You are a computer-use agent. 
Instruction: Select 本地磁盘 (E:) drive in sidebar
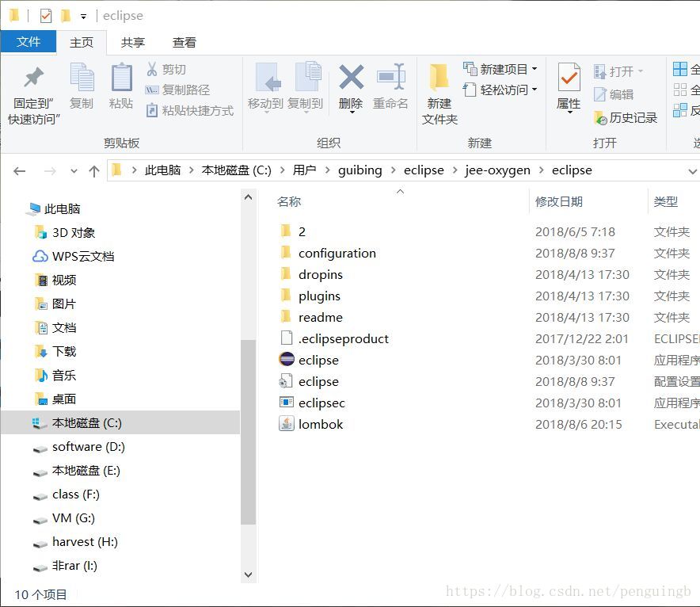click(x=77, y=471)
